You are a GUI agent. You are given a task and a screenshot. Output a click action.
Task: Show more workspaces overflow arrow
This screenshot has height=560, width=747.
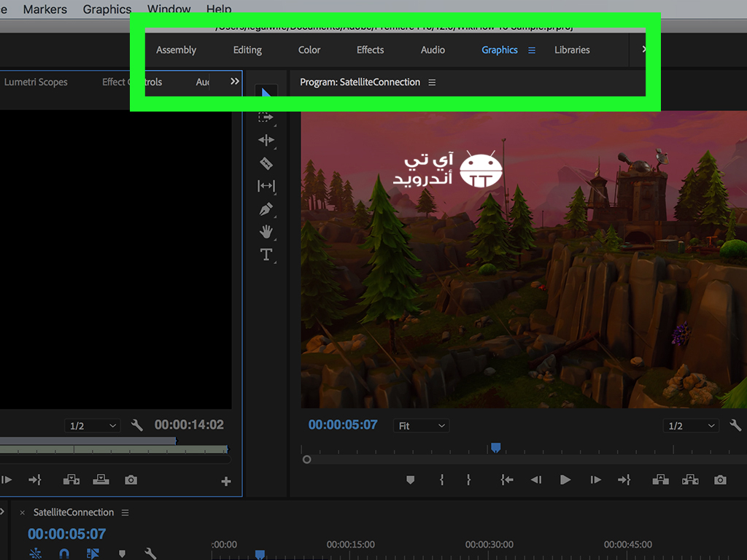[x=643, y=49]
